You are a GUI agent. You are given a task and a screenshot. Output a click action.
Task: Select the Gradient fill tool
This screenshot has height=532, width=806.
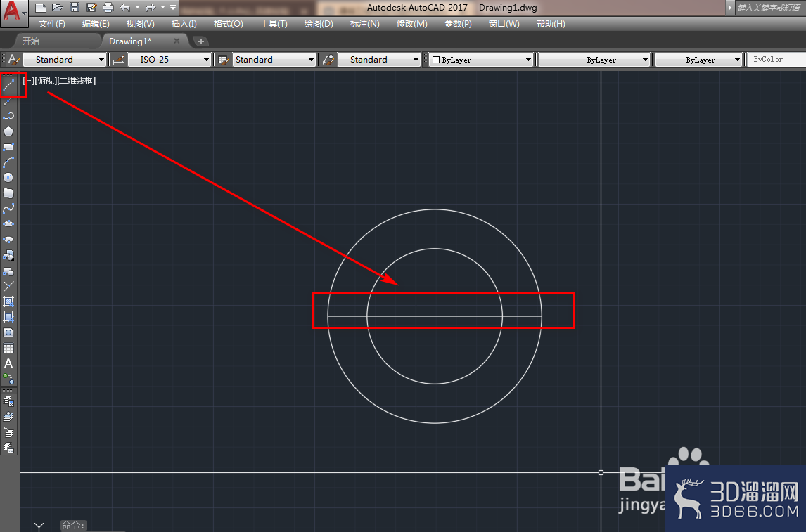tap(8, 317)
